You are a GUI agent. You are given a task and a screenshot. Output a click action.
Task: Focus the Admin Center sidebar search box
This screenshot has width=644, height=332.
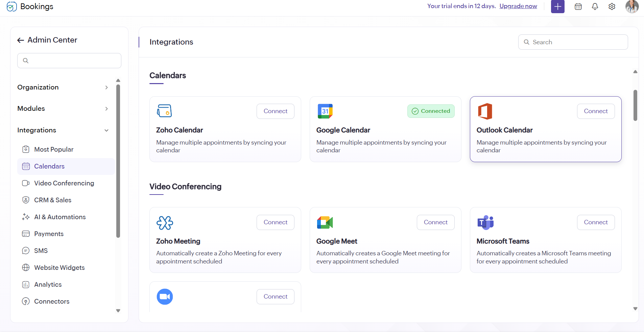(69, 60)
